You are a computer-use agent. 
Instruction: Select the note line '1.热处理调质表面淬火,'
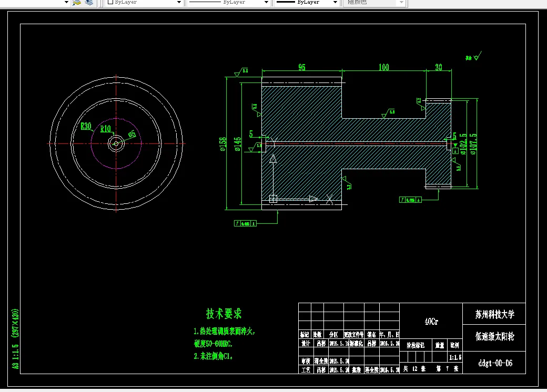pos(224,331)
